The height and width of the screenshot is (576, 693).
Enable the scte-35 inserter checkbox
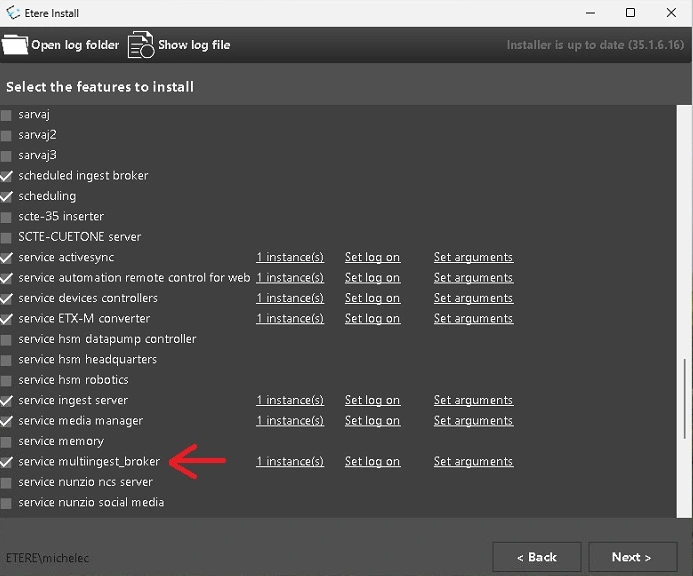7,217
